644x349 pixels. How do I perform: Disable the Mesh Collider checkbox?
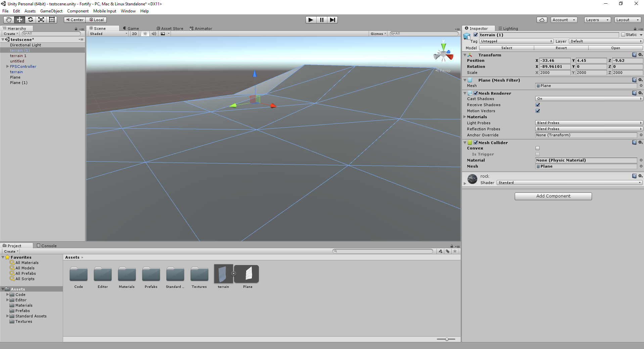tap(475, 142)
